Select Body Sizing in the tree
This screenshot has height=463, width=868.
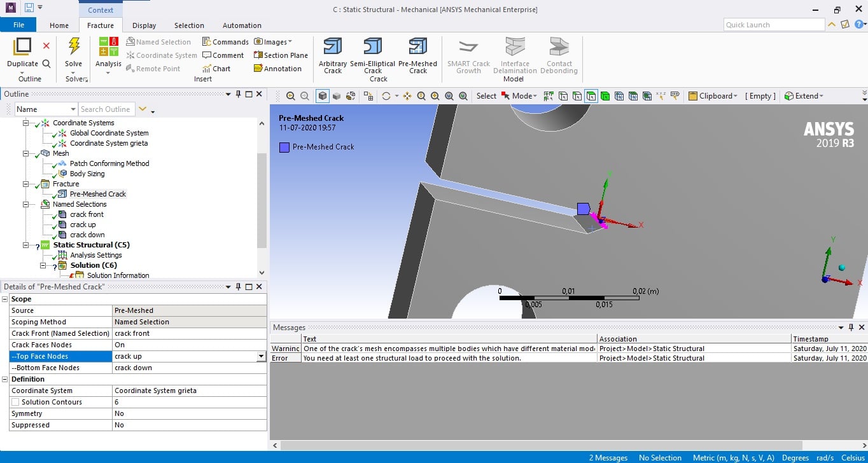pos(87,174)
